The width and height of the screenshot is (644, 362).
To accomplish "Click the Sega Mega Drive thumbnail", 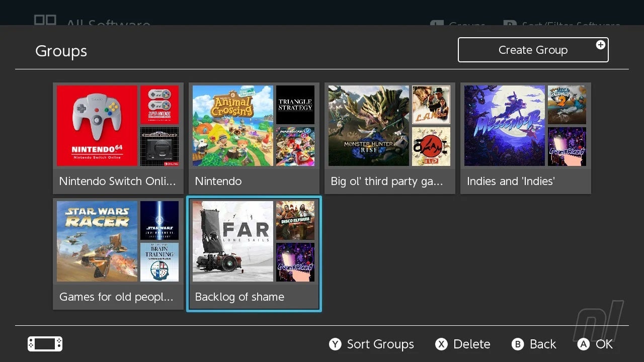I will (159, 146).
